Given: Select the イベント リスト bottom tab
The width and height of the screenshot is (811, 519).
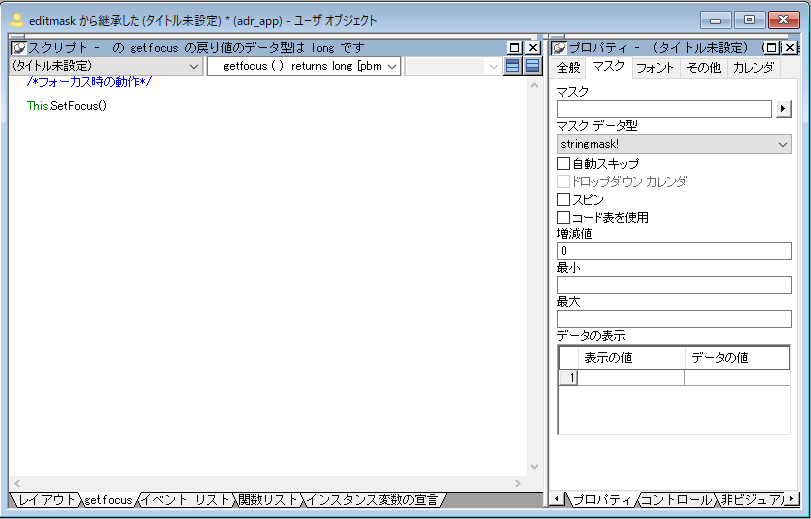Looking at the screenshot, I should pyautogui.click(x=186, y=499).
